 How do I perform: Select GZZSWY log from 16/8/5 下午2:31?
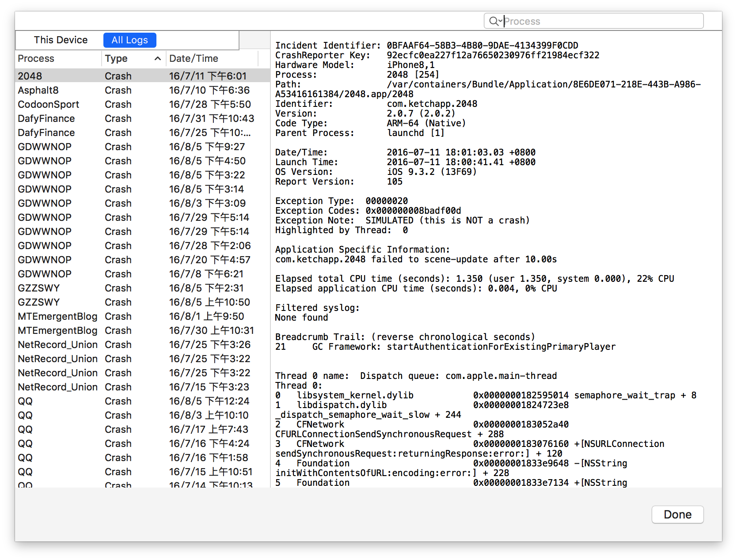point(142,288)
